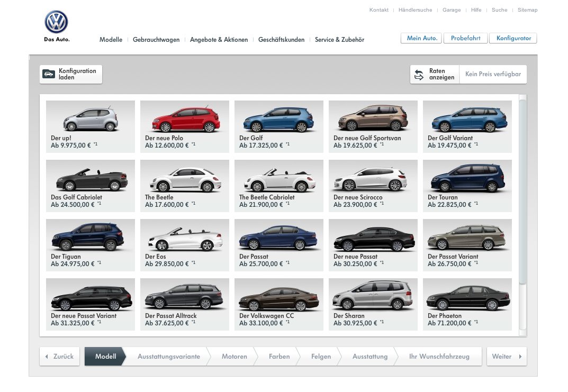568x392 pixels.
Task: Follow the Händlersuche link
Action: point(415,10)
